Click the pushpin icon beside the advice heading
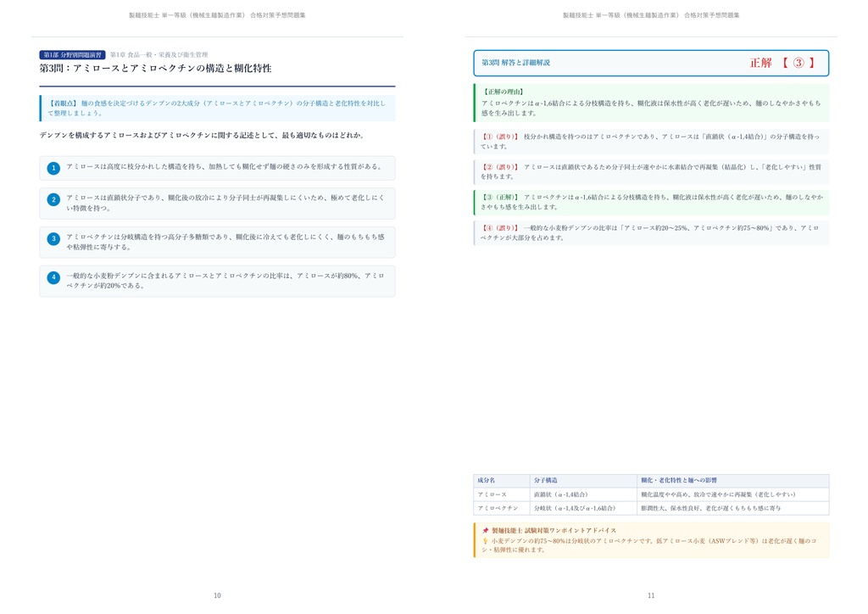 pyautogui.click(x=486, y=530)
